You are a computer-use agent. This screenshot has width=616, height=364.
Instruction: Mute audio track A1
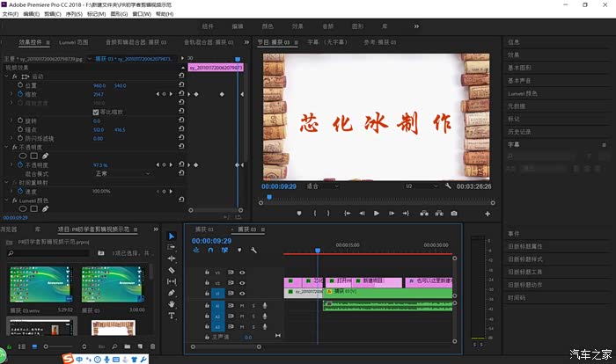[x=242, y=305]
